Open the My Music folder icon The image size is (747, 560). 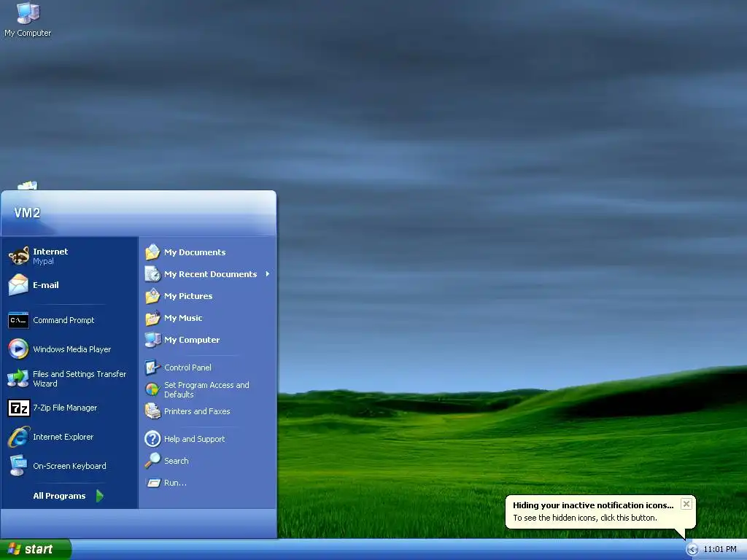point(152,318)
